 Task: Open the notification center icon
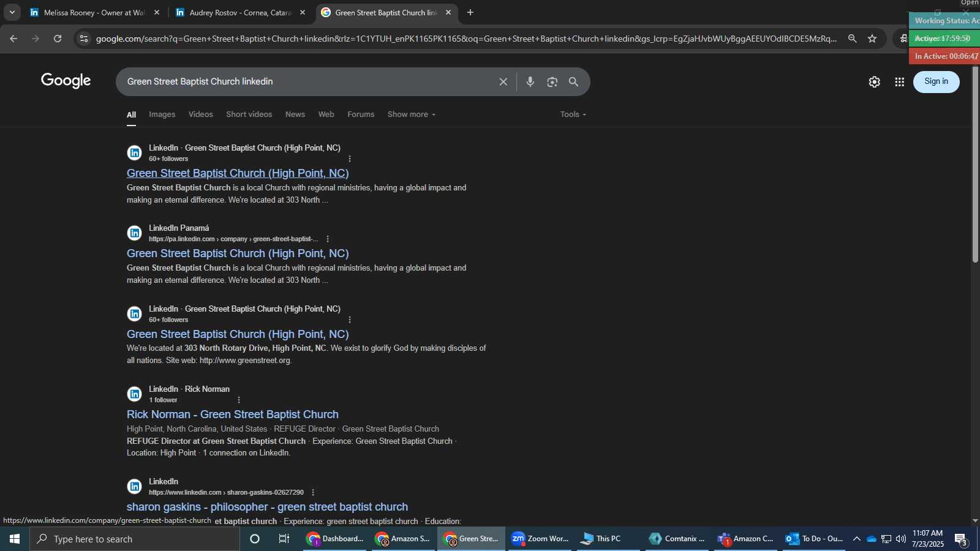961,539
